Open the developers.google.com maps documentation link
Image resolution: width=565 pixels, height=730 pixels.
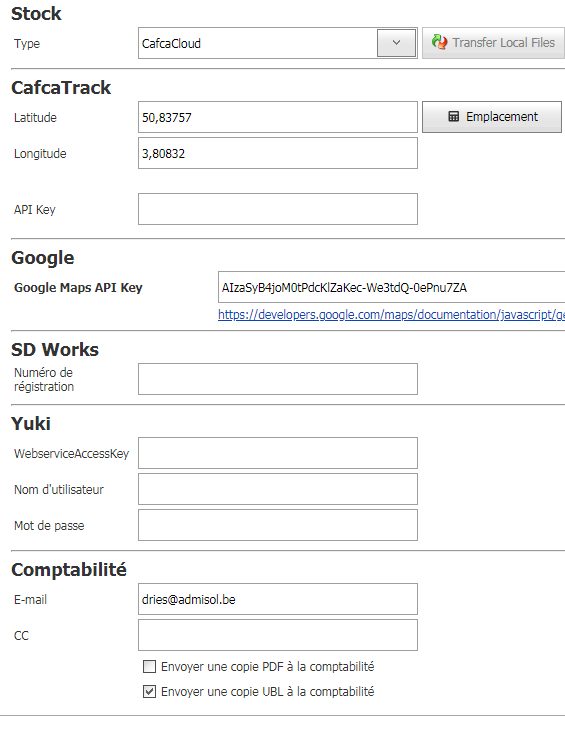pos(391,315)
